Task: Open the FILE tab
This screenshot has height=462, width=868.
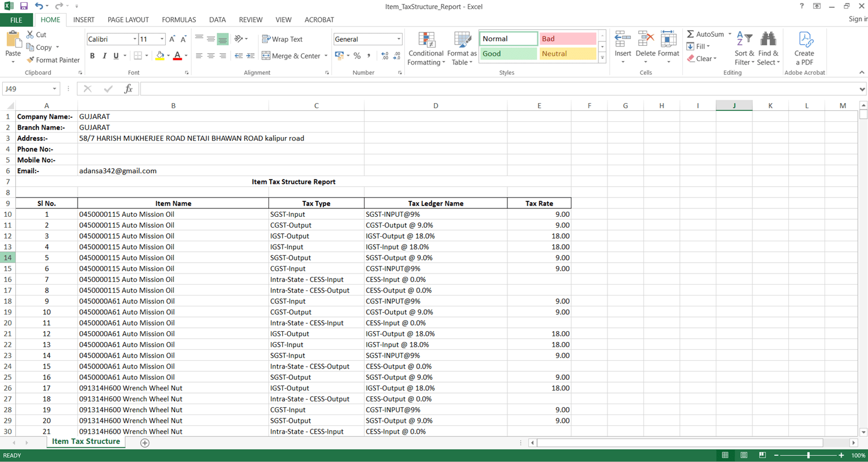Action: pos(16,20)
